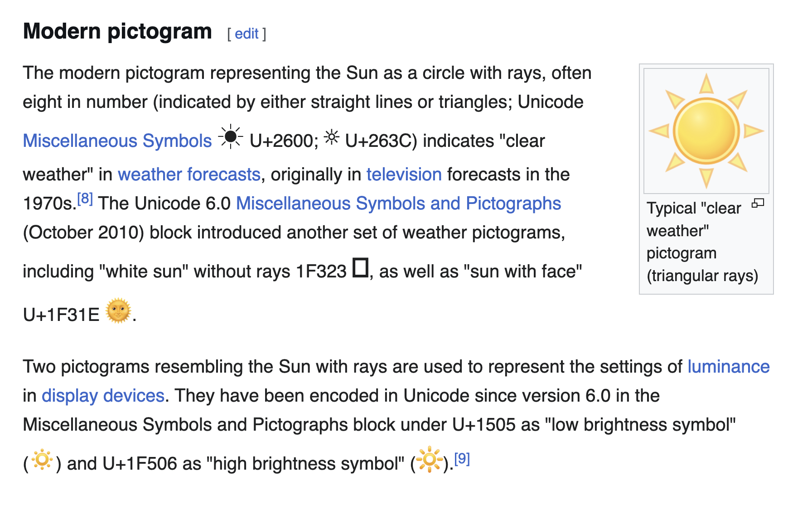The width and height of the screenshot is (812, 505).
Task: Click the Modern pictogram heading
Action: pos(117,31)
